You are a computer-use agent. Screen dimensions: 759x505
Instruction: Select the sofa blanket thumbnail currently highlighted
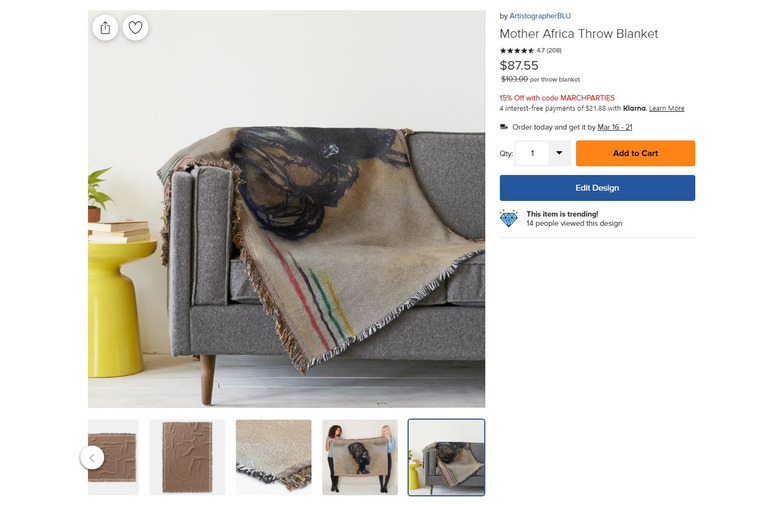point(446,458)
